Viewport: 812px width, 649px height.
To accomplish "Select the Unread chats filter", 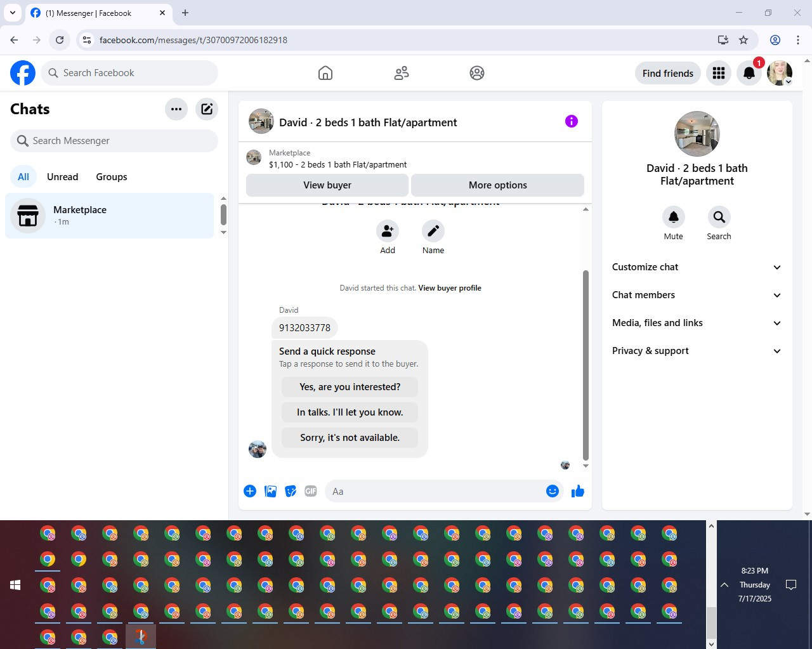I will (x=63, y=177).
